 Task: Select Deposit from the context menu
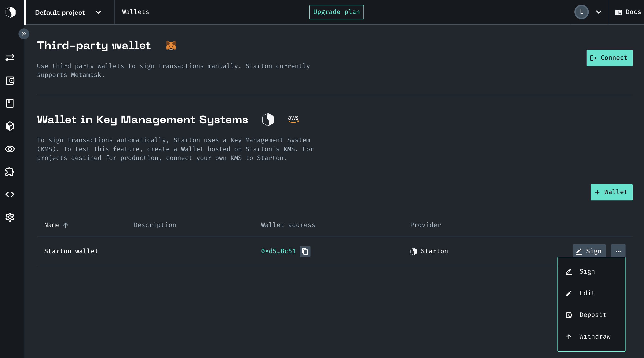click(591, 315)
